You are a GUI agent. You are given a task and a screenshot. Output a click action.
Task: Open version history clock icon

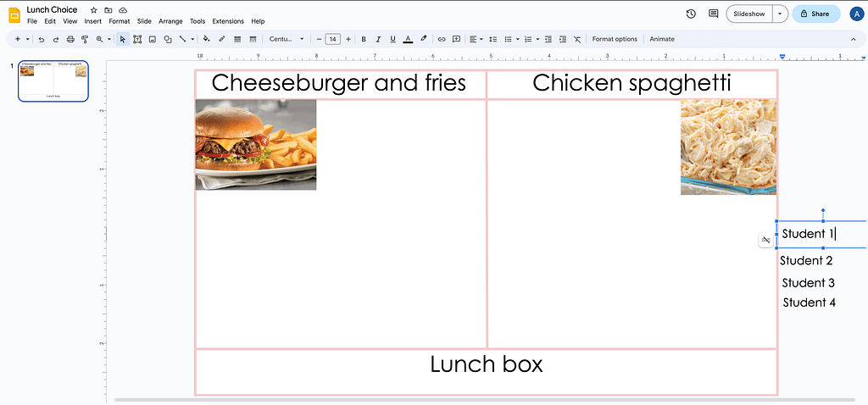click(691, 14)
